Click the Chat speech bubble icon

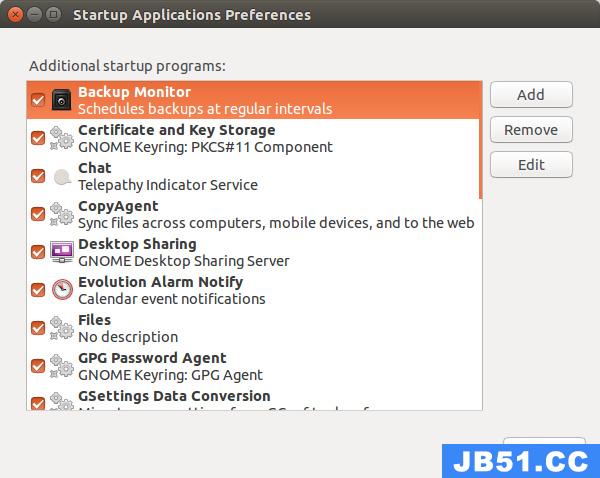[62, 176]
